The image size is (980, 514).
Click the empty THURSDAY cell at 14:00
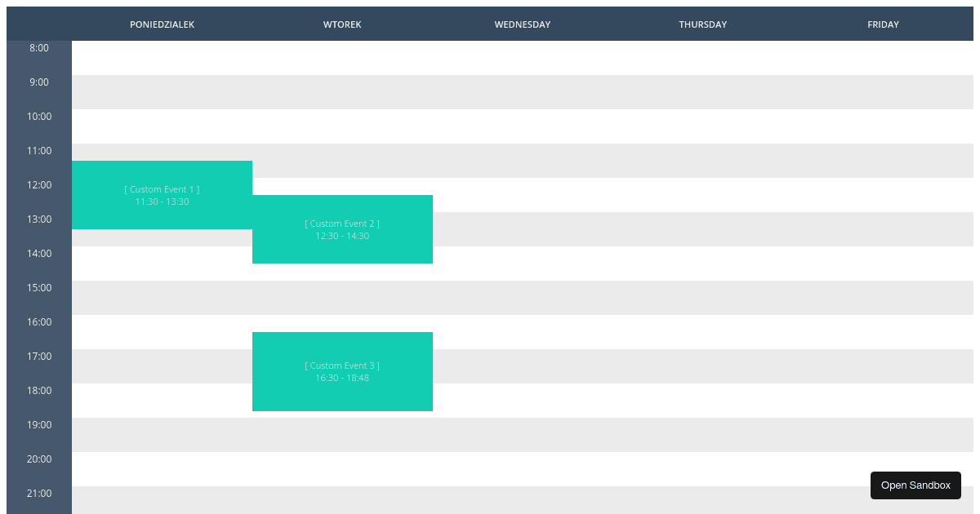click(x=702, y=264)
